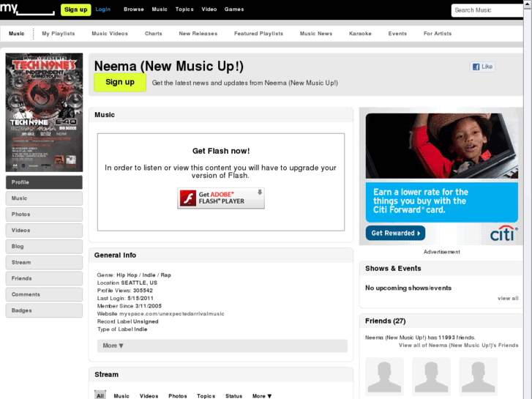The image size is (532, 399).
Task: Click the Citi ad photo of child
Action: coord(442,146)
